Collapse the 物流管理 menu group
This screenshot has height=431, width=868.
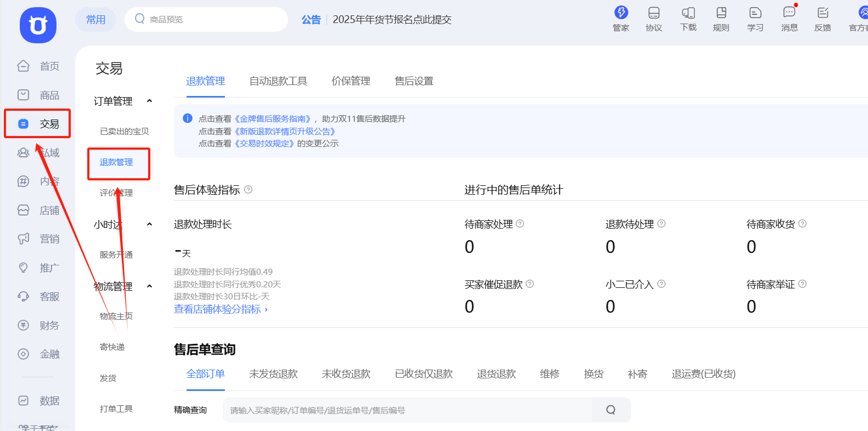(149, 286)
